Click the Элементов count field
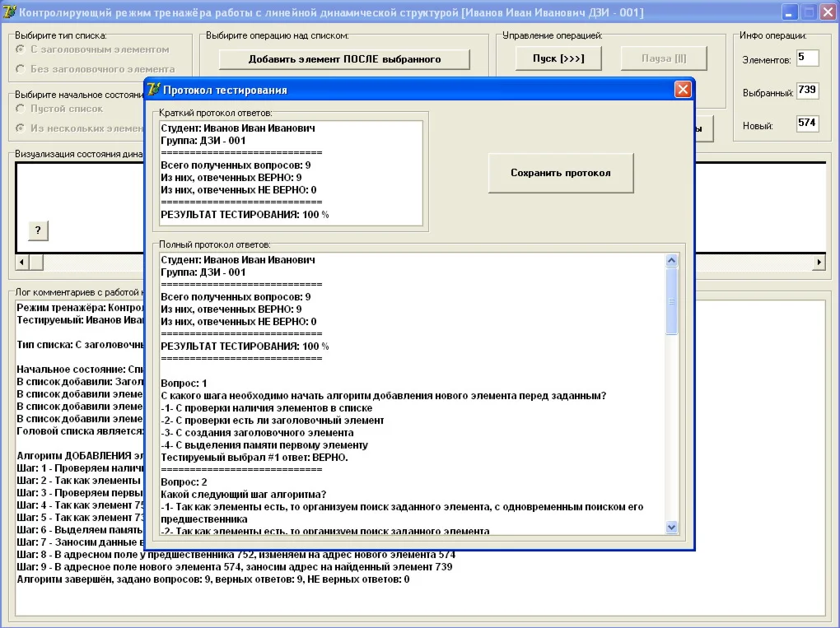Screen dimensions: 840x628 (x=807, y=58)
